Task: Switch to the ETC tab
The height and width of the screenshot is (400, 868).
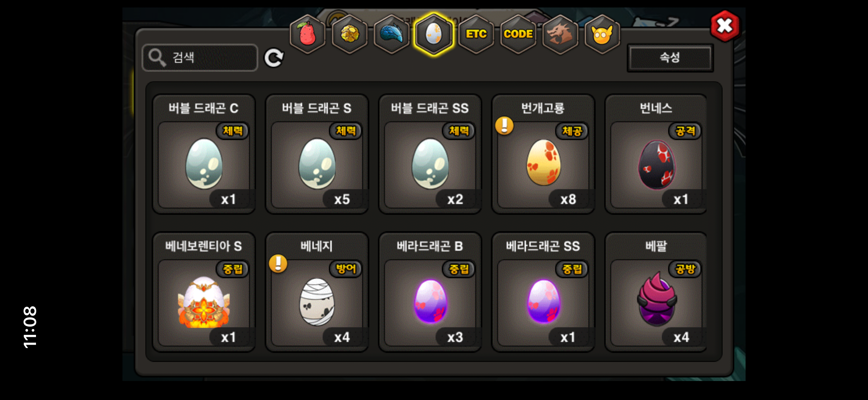Action: coord(476,34)
